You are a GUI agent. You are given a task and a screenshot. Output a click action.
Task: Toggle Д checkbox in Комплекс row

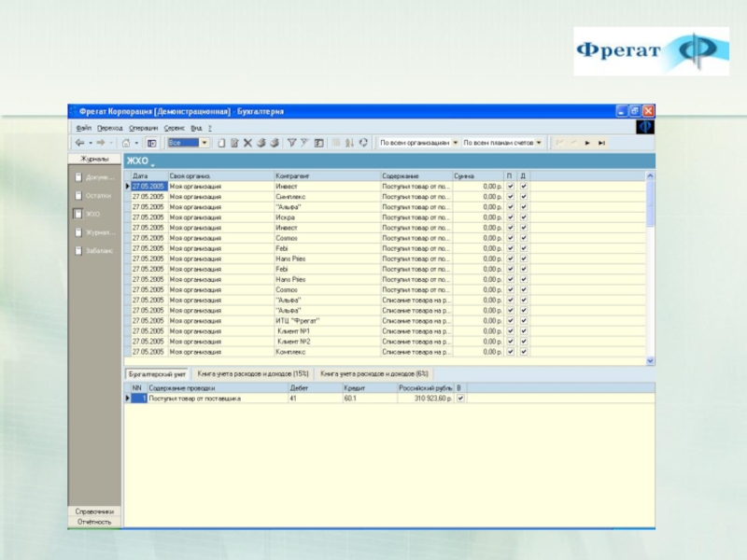524,352
